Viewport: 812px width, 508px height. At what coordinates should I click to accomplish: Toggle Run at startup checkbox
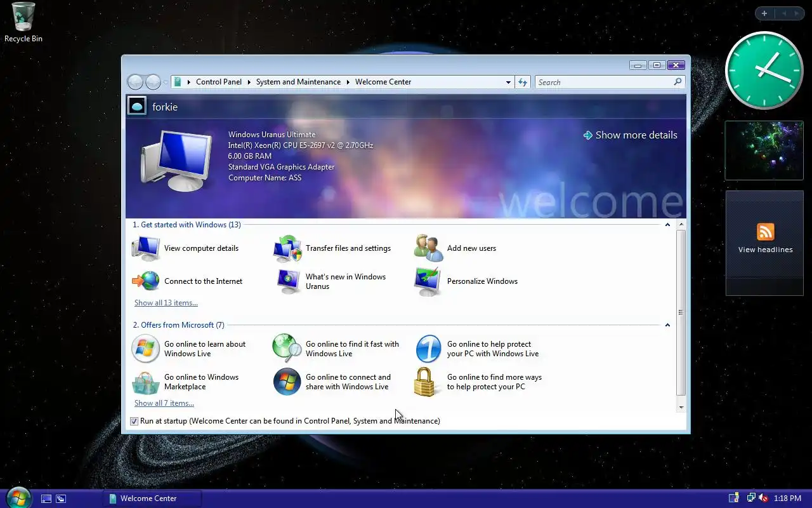(134, 421)
